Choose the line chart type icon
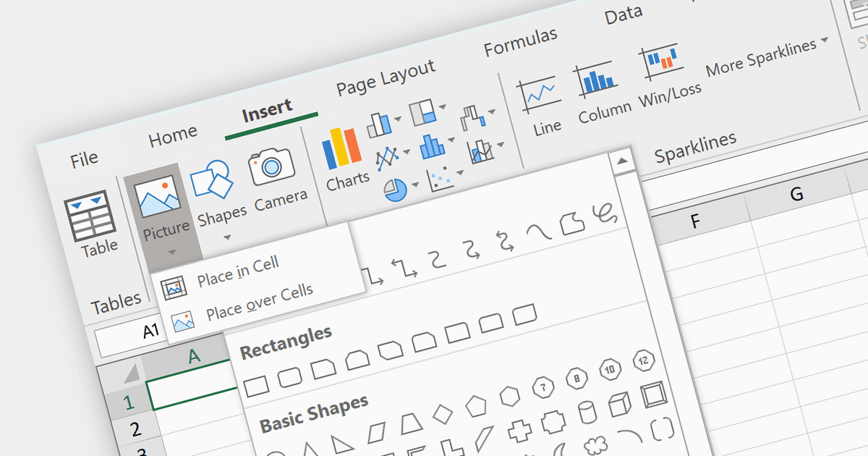This screenshot has height=456, width=868. (388, 156)
